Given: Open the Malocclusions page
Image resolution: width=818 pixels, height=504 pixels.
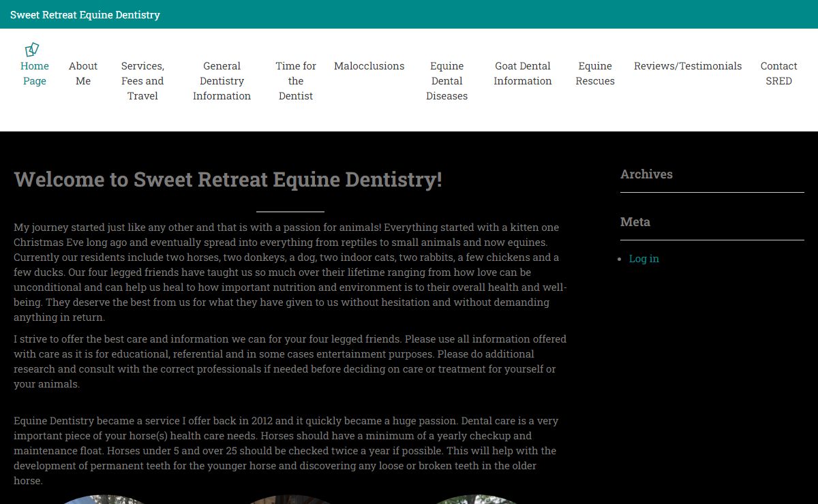Looking at the screenshot, I should coord(369,66).
